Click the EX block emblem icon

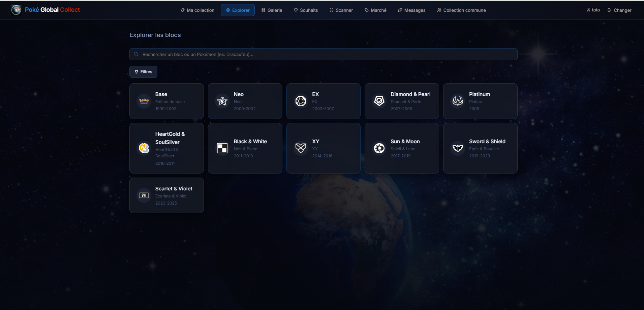point(301,101)
